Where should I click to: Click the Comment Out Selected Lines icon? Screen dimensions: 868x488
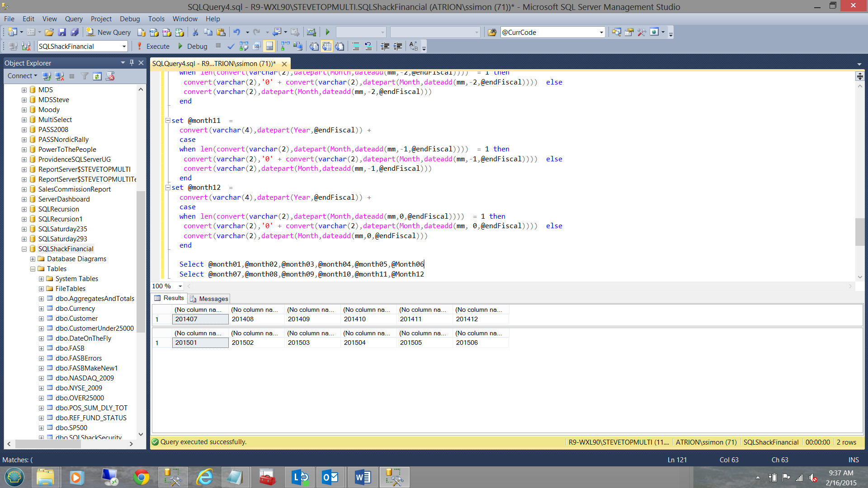pyautogui.click(x=356, y=46)
